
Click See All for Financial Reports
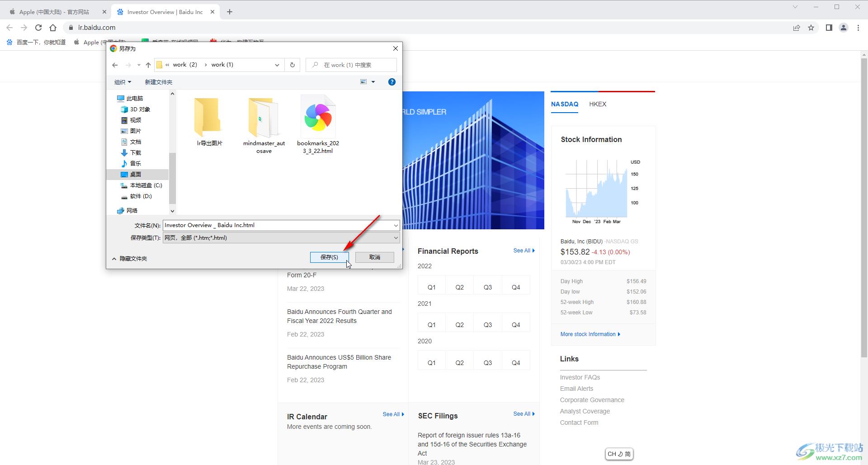[524, 251]
